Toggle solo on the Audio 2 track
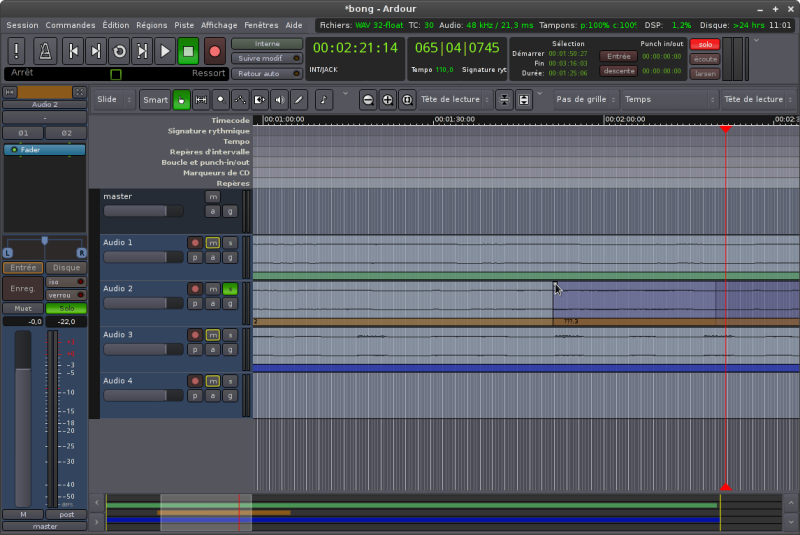Screen dimensions: 800x535 click(x=229, y=289)
